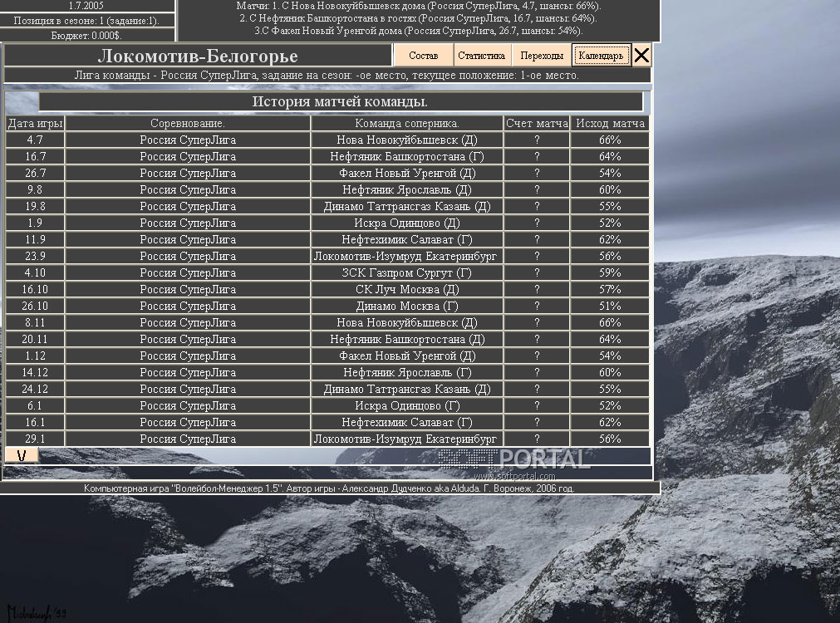This screenshot has height=623, width=840.
Task: Select opponent Нефтяник Ярославль (Г)
Action: 407,372
